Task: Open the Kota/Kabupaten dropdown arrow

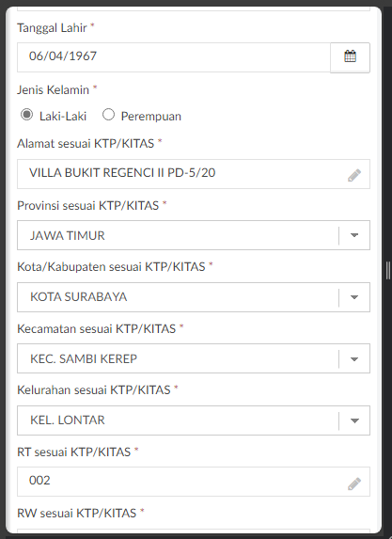Action: click(x=354, y=297)
